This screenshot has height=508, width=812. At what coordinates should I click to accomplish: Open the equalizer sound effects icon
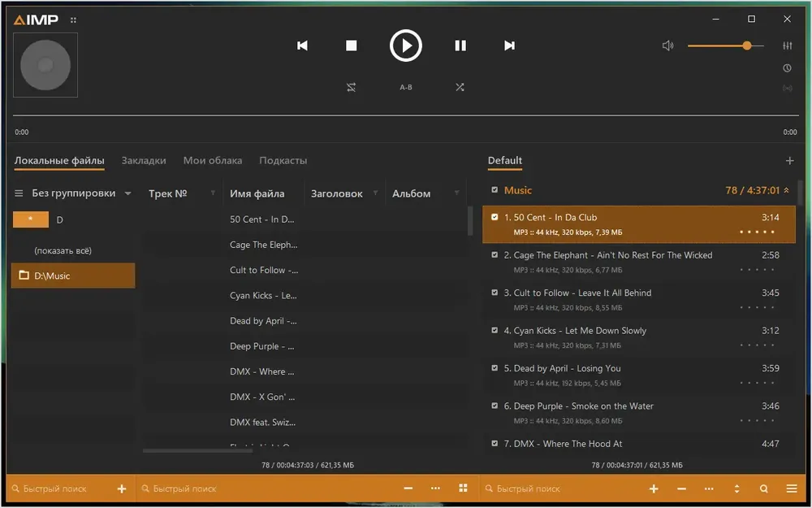point(787,46)
